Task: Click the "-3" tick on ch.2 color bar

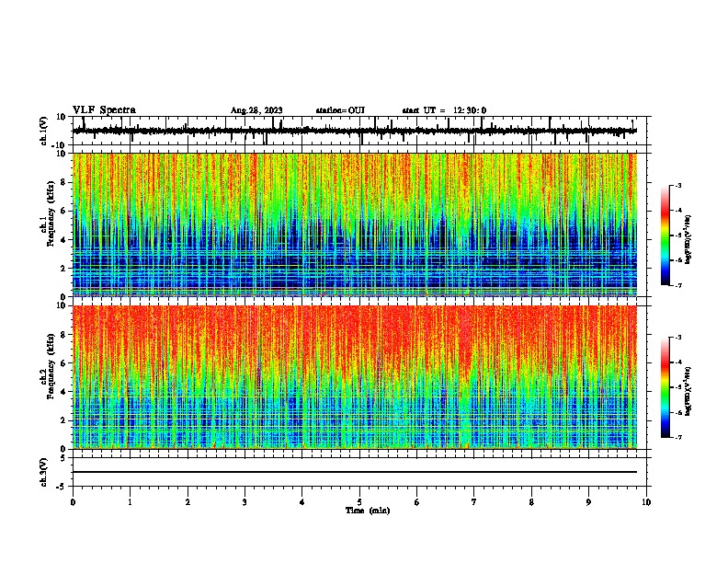Action: 678,338
